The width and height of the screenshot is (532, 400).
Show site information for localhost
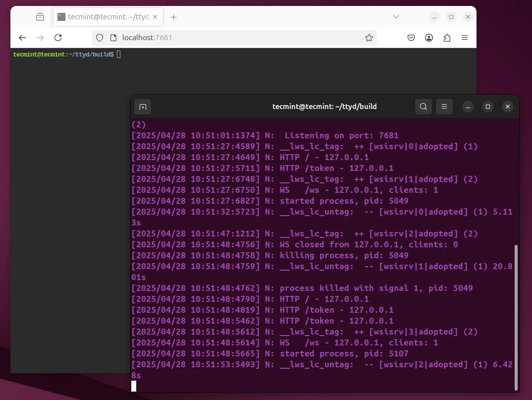pyautogui.click(x=113, y=38)
